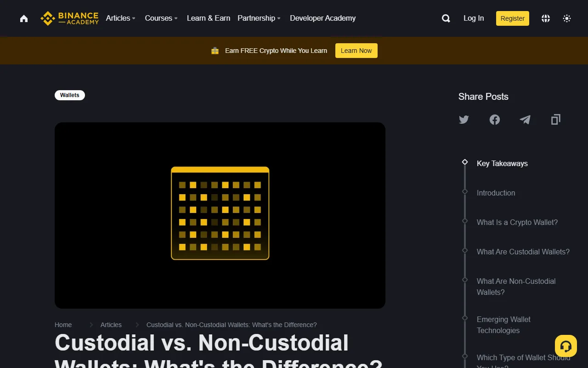Screen dimensions: 588x368
Task: Open the support headset chat button
Action: tap(566, 346)
